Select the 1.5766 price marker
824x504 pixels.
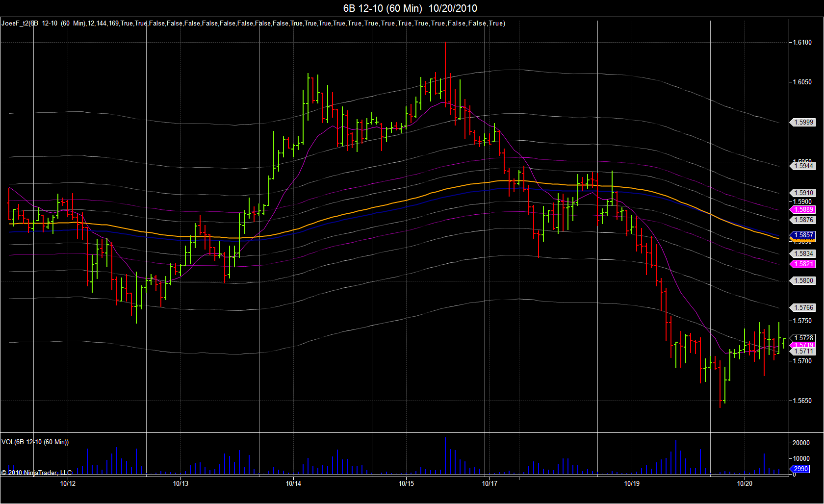tap(803, 307)
